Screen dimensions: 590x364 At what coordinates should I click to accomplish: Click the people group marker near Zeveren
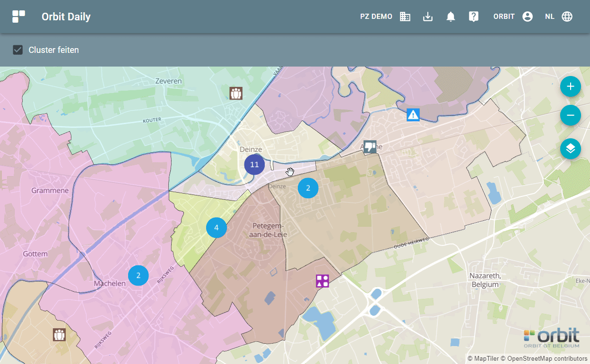(x=236, y=93)
